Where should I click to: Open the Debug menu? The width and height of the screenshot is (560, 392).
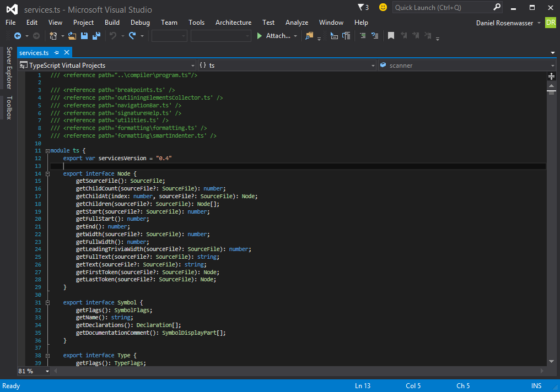(140, 23)
